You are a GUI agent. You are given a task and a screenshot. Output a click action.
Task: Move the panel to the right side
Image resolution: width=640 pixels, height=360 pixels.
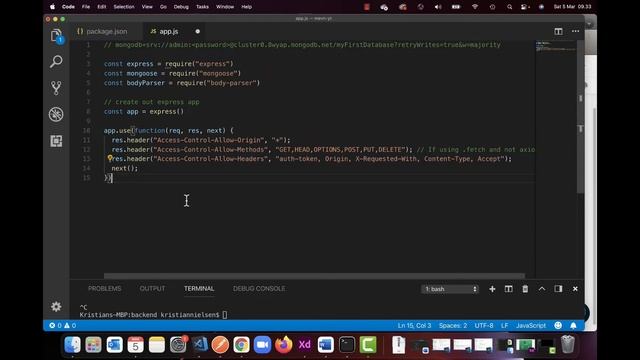coord(558,289)
